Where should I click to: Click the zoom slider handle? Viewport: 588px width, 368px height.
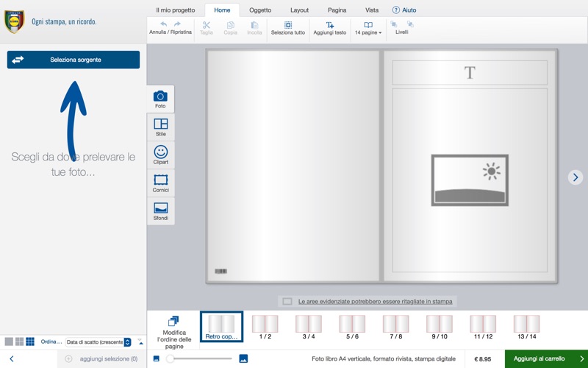(x=170, y=359)
